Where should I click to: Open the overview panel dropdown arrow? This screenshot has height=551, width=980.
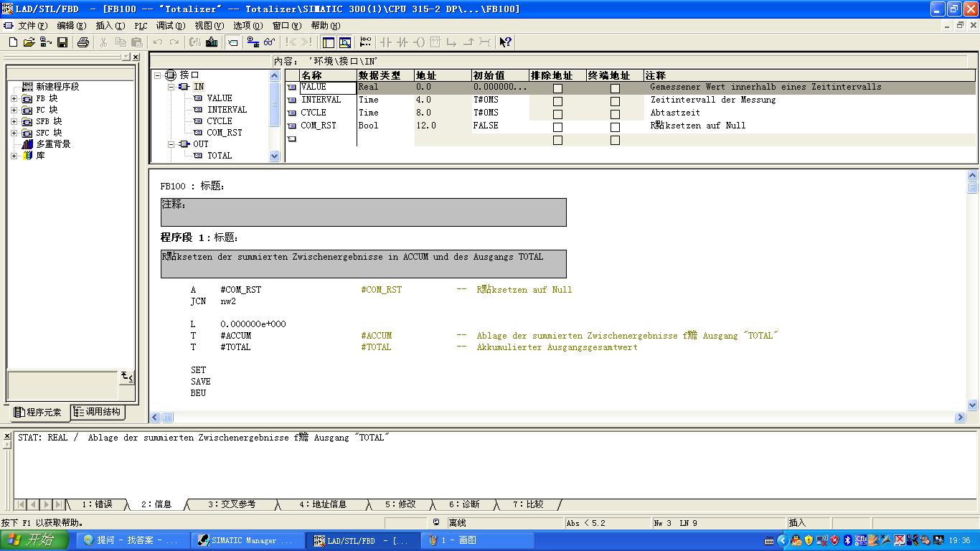(x=126, y=57)
